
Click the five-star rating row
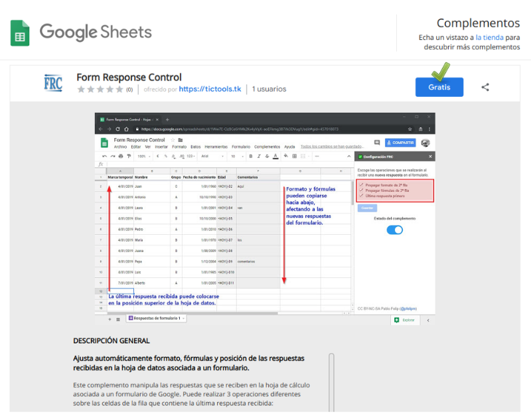point(100,90)
